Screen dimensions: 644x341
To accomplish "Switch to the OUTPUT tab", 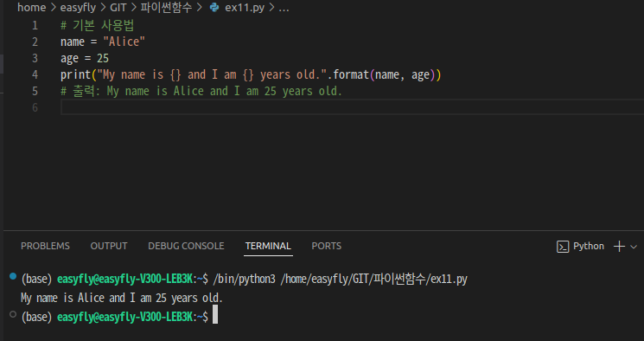I will (x=109, y=246).
